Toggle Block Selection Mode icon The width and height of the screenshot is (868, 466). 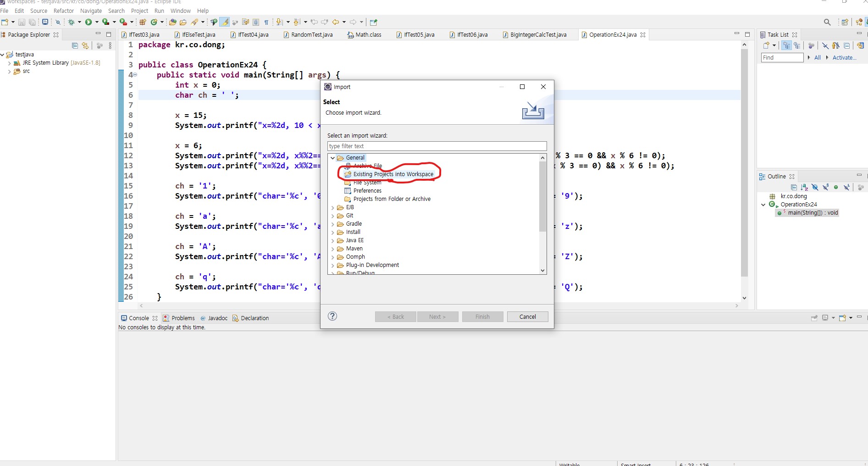coord(256,22)
